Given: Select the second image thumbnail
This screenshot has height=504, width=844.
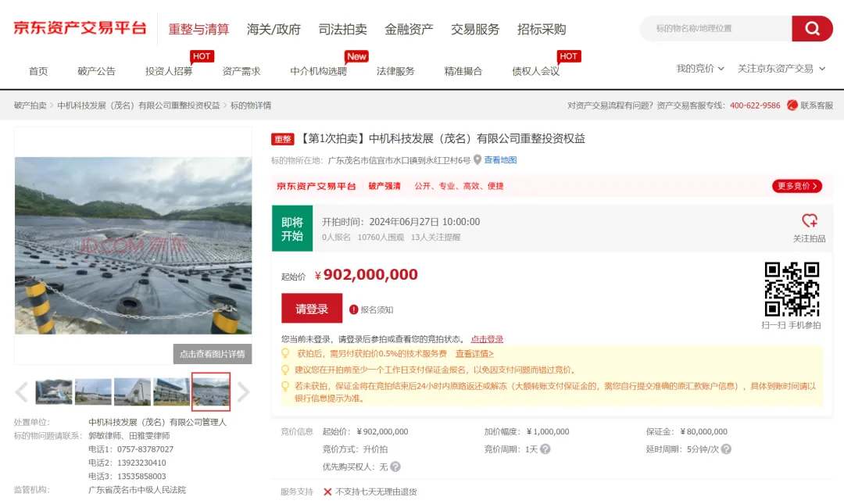Looking at the screenshot, I should [x=93, y=391].
